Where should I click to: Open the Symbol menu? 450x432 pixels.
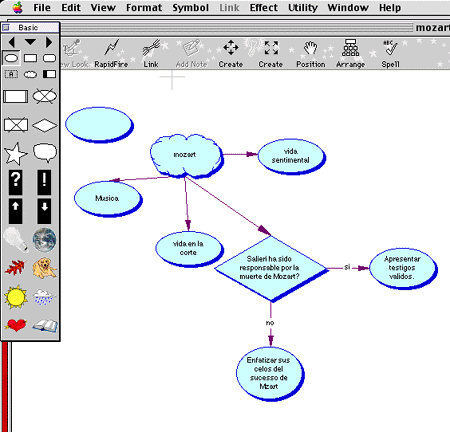(x=190, y=7)
